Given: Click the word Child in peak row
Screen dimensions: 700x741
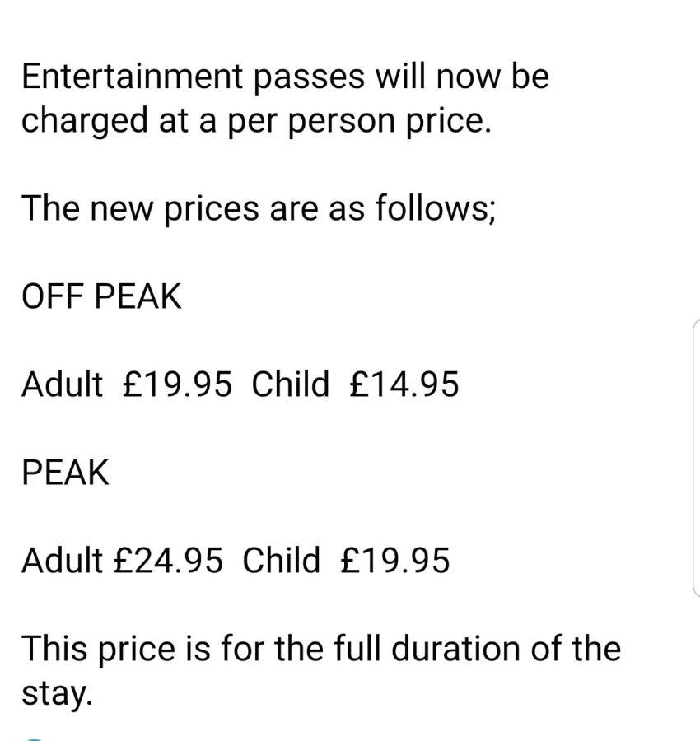Looking at the screenshot, I should (281, 560).
